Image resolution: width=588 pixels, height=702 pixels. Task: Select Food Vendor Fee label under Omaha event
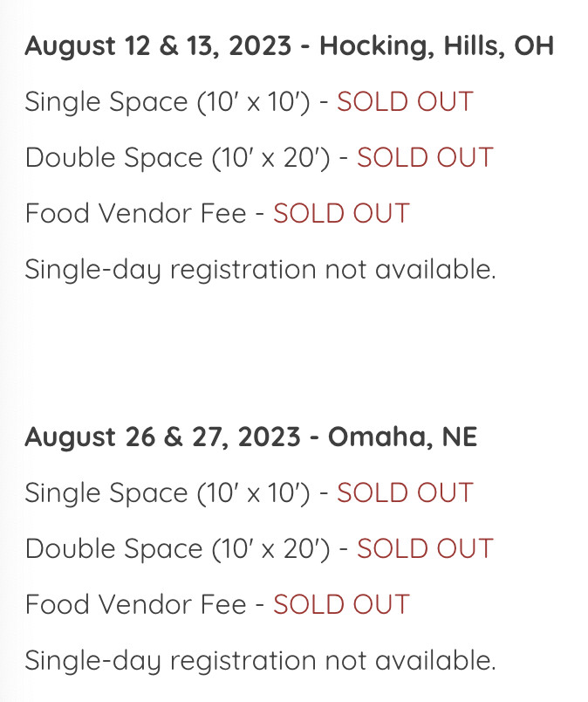(x=135, y=603)
